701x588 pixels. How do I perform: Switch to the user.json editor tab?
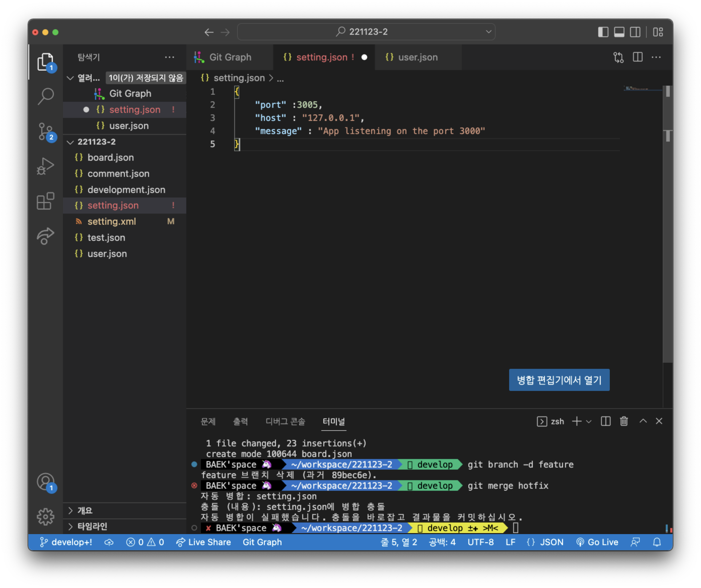tap(417, 57)
